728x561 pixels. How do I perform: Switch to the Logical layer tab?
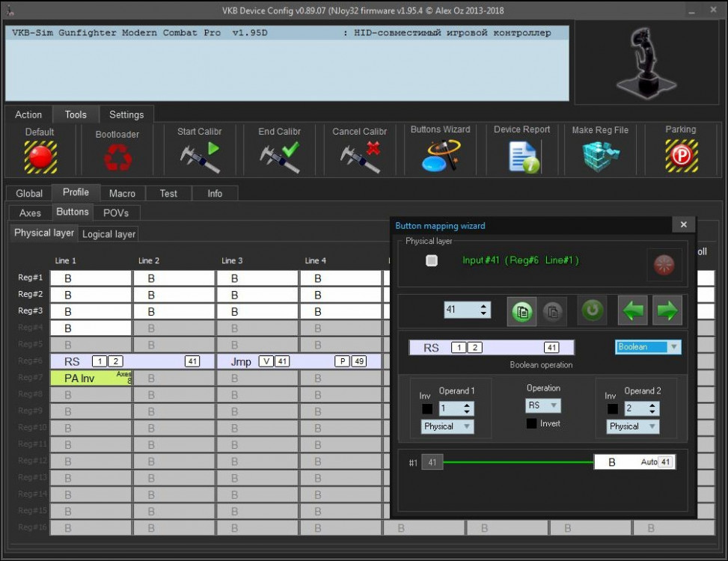click(108, 234)
